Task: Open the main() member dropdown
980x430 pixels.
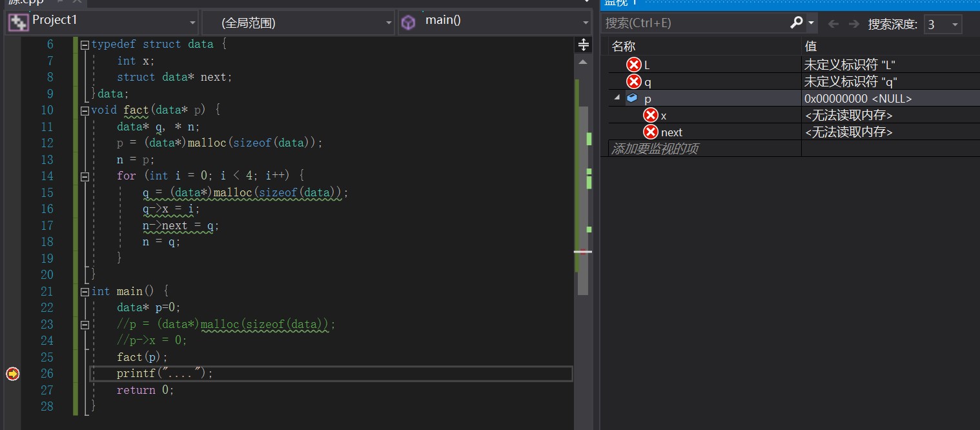Action: 586,23
